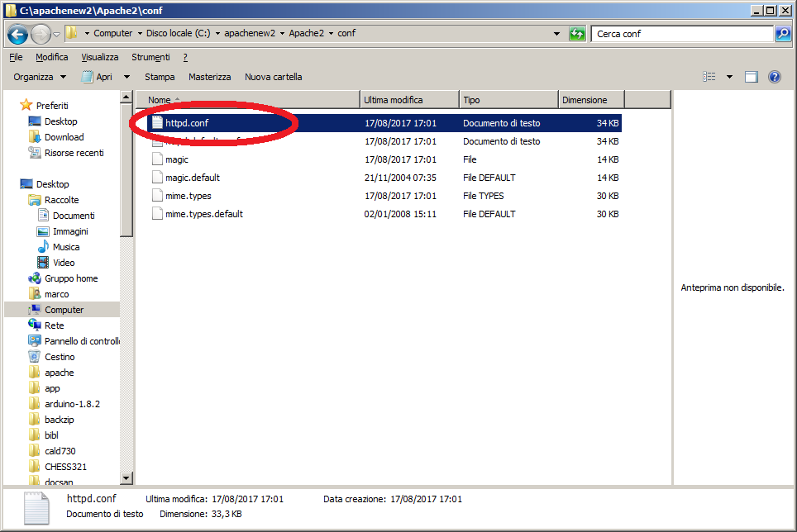797x532 pixels.
Task: Click the Back navigation arrow
Action: pos(18,34)
